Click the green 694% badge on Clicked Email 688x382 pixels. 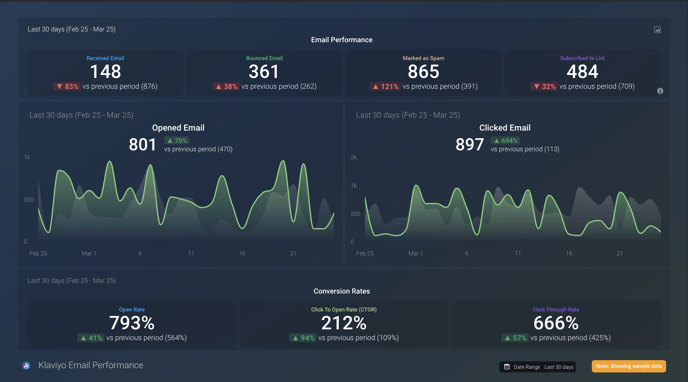(x=505, y=141)
